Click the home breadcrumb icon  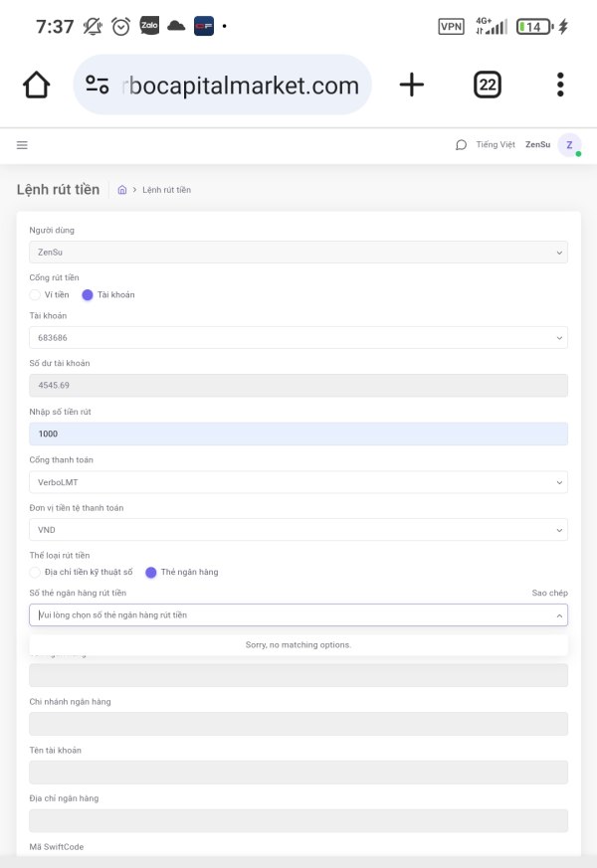coord(121,190)
